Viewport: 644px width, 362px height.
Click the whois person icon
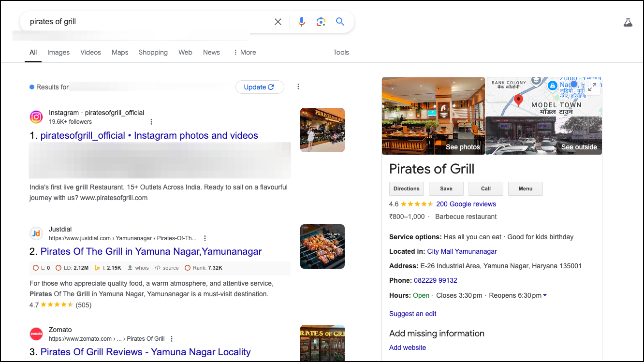(130, 268)
